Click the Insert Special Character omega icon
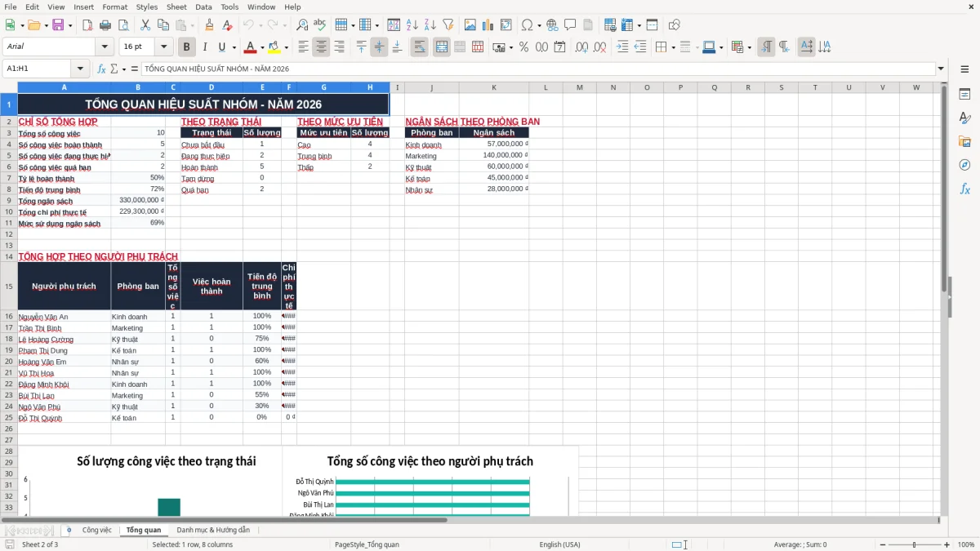 527,25
